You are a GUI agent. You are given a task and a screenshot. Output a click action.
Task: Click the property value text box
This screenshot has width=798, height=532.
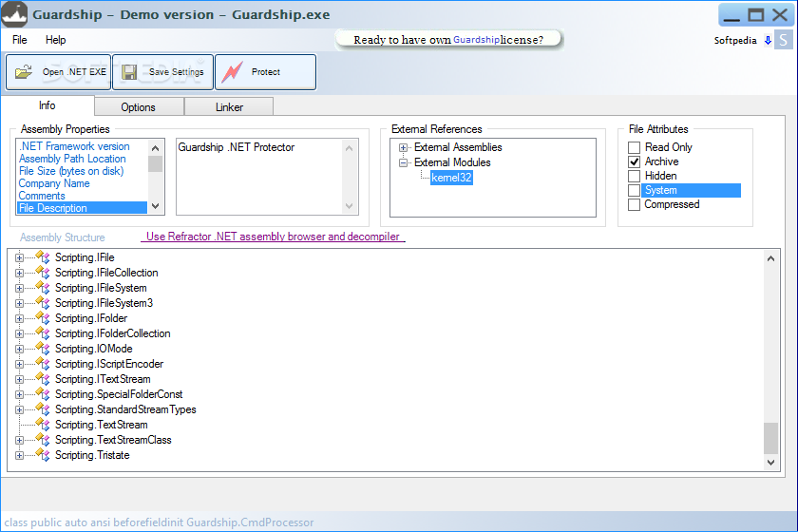click(x=267, y=177)
